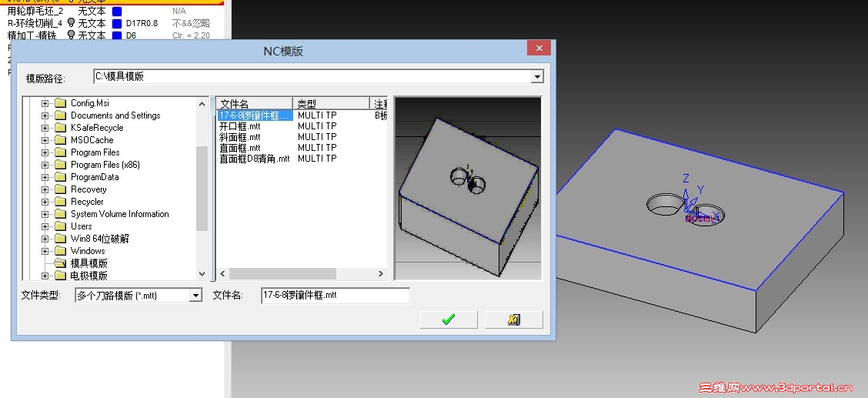Select the Users folder icon

(60, 226)
